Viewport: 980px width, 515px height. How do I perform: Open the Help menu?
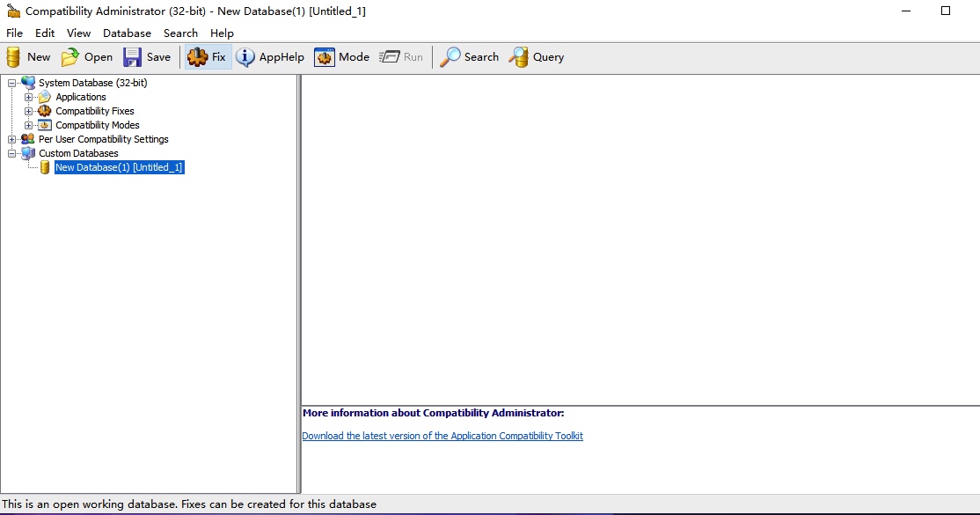coord(222,33)
